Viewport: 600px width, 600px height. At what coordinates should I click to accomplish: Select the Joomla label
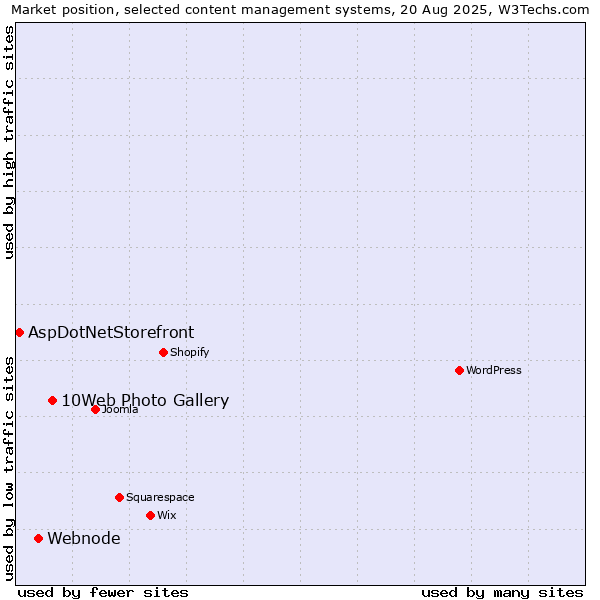[x=120, y=409]
